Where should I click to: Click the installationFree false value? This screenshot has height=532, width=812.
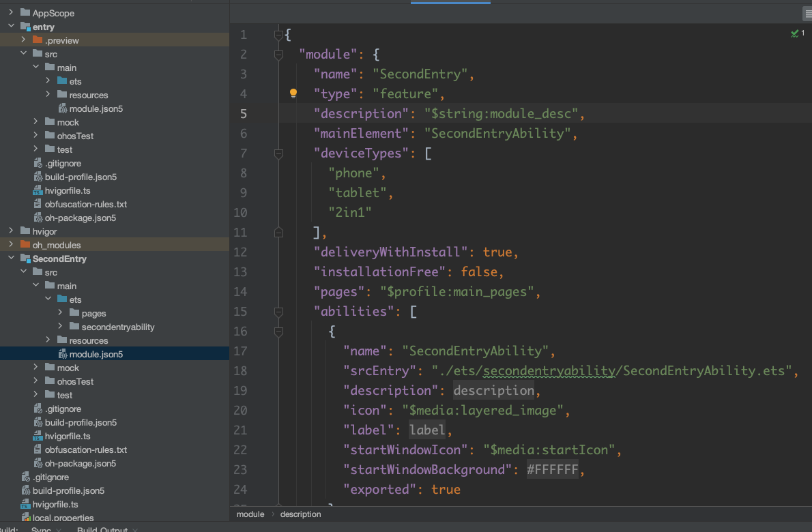tap(479, 271)
